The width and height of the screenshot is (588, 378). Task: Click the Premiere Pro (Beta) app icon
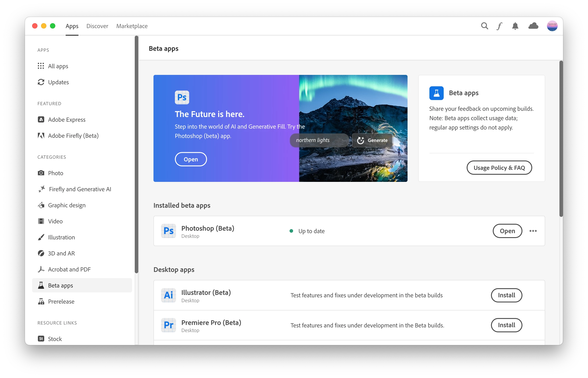point(168,325)
